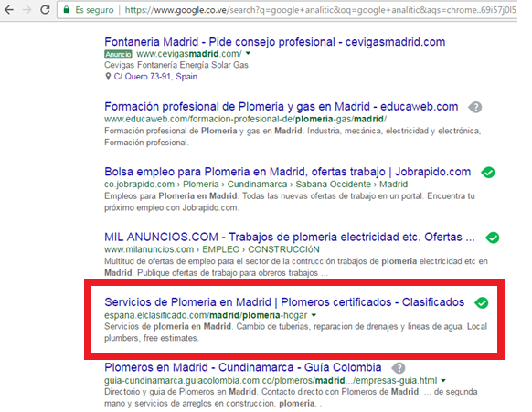The image size is (532, 412).
Task: Click gray question mark beside Guía Colombia result
Action: [x=399, y=368]
